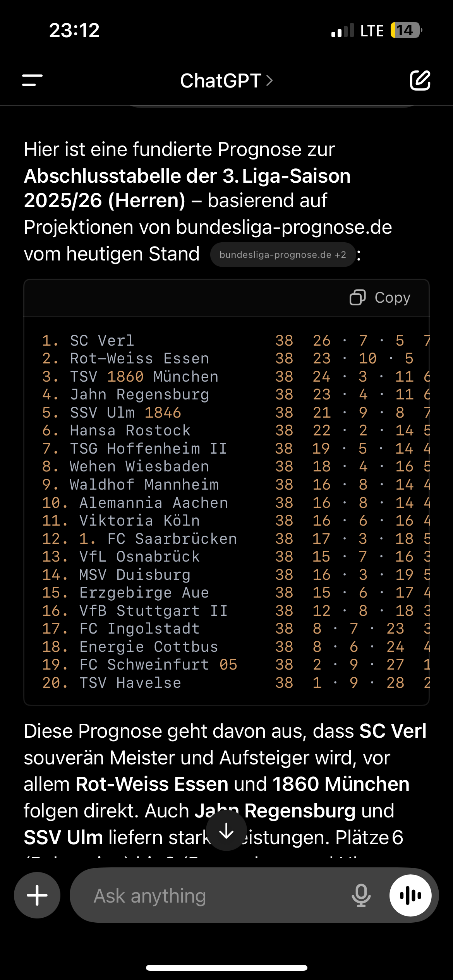Start voice mode with waveform button

[x=410, y=895]
